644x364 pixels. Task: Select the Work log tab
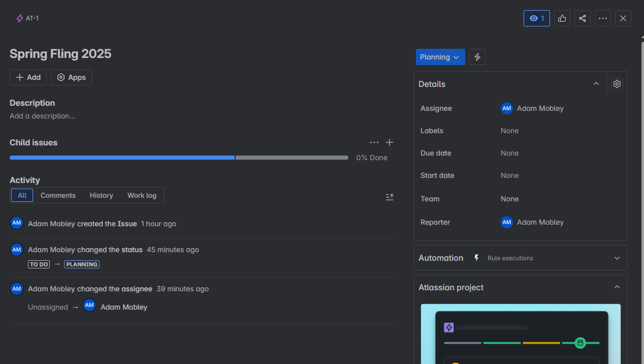click(142, 195)
